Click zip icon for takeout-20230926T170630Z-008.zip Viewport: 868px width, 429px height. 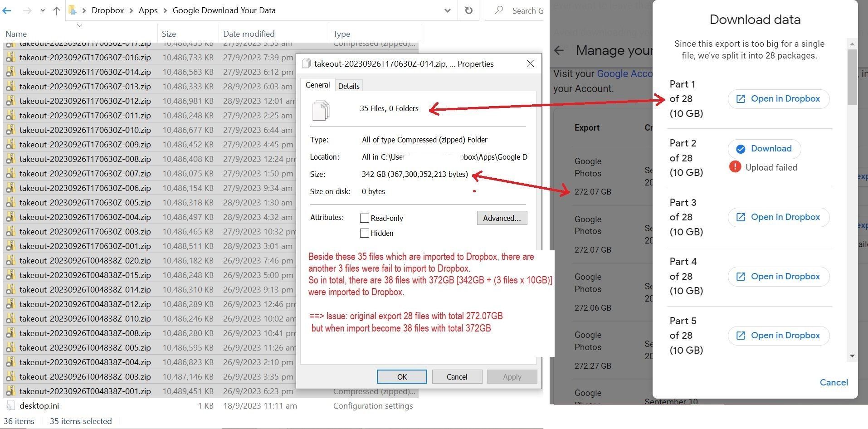[x=10, y=159]
